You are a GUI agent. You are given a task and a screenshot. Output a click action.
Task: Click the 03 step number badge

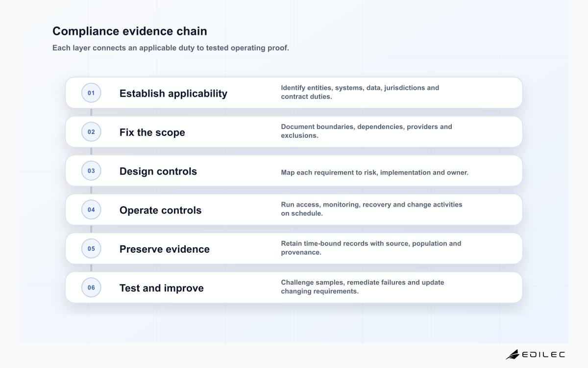click(x=91, y=171)
